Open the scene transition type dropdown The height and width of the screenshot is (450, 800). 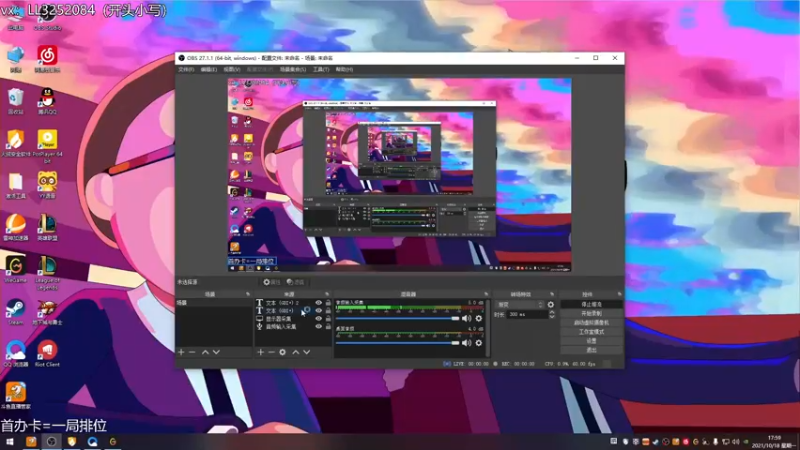[520, 305]
